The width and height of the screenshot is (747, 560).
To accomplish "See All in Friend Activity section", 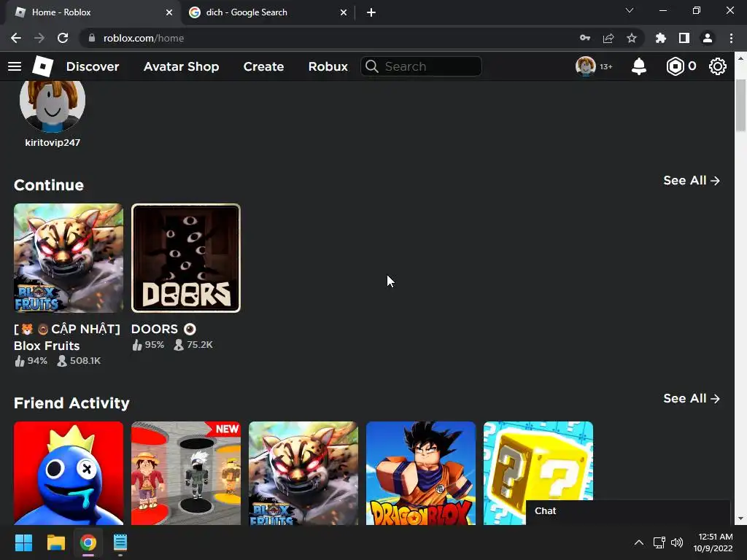I will pyautogui.click(x=692, y=399).
